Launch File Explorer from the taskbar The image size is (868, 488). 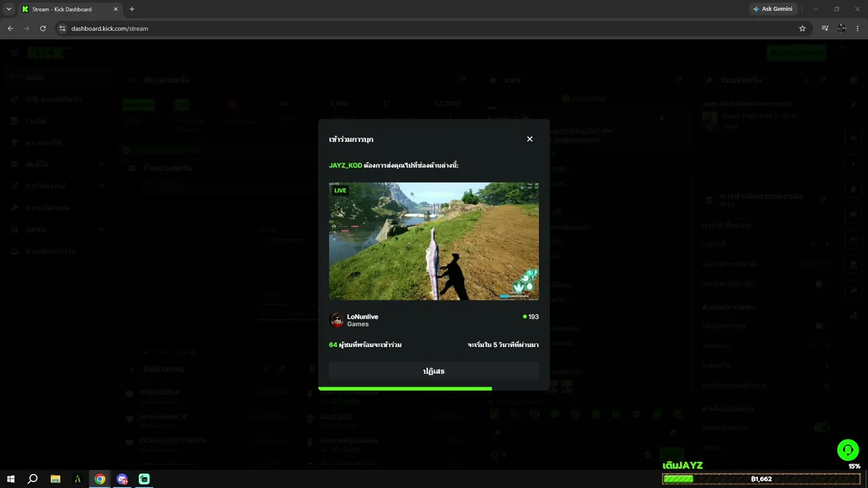point(56,479)
